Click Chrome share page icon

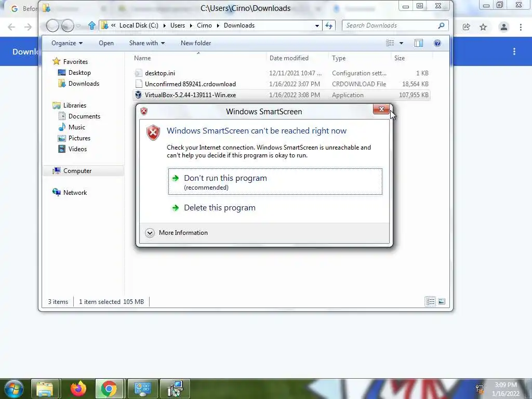pos(466,27)
